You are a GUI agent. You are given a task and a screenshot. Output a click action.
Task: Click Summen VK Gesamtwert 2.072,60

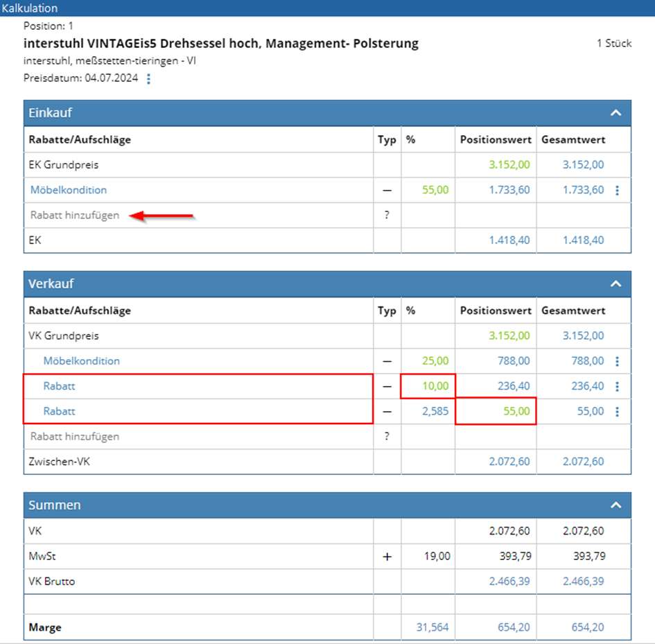(583, 531)
